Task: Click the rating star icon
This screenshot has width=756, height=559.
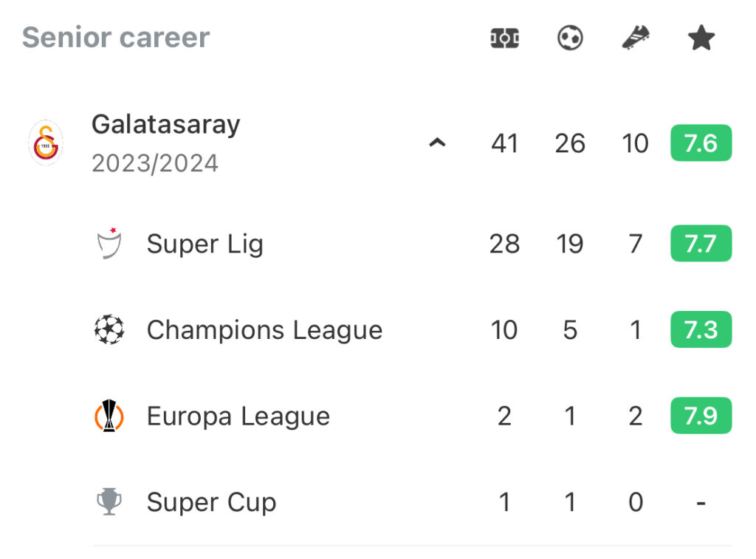Action: (701, 38)
